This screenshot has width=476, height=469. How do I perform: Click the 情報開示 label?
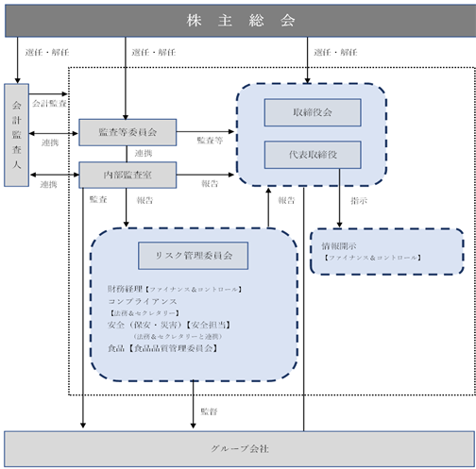click(x=339, y=246)
